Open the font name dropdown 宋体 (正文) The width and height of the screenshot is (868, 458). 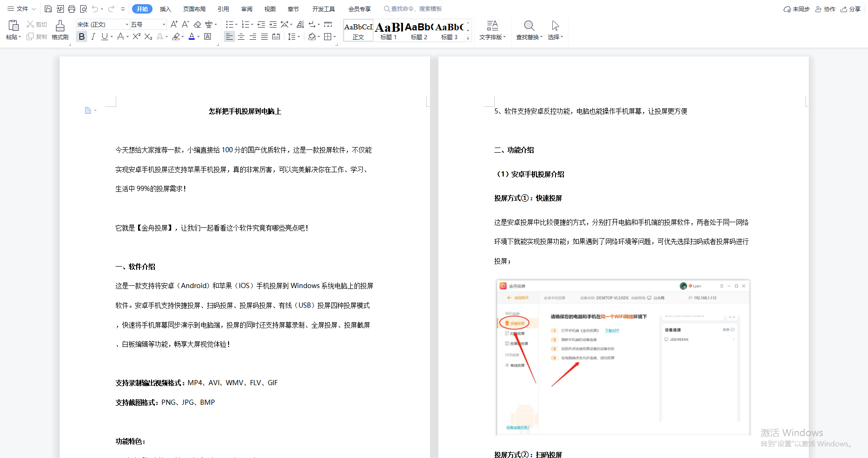tap(127, 24)
